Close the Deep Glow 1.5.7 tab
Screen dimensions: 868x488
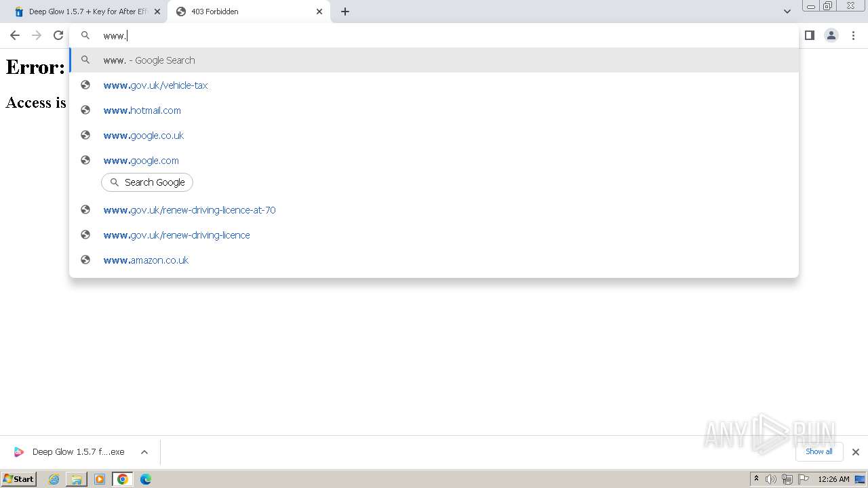point(157,12)
